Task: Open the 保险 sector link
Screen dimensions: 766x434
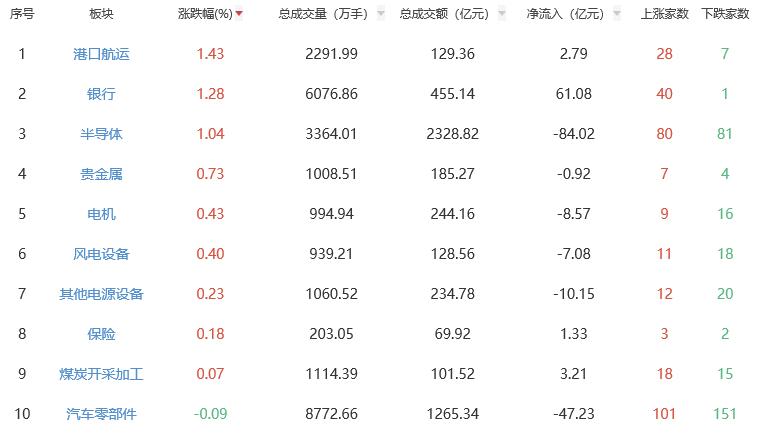Action: point(101,334)
